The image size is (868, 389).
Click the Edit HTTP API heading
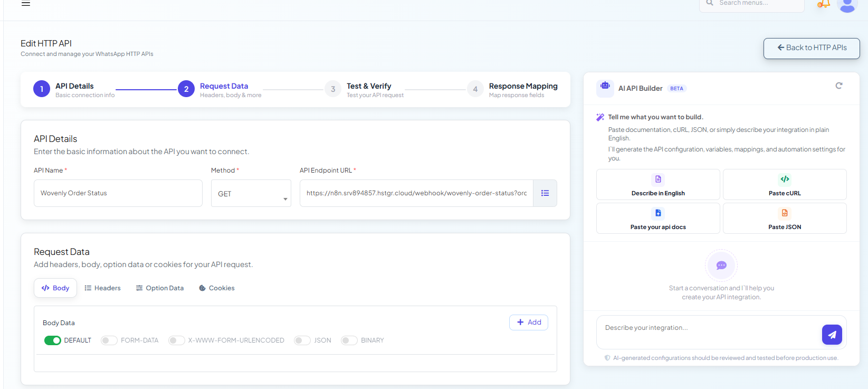tap(46, 43)
